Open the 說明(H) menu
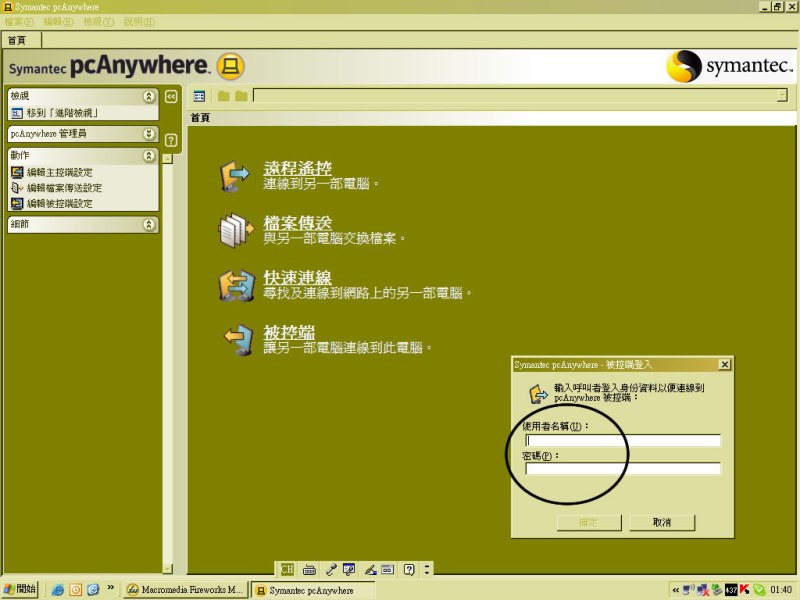This screenshot has height=600, width=800. click(139, 22)
